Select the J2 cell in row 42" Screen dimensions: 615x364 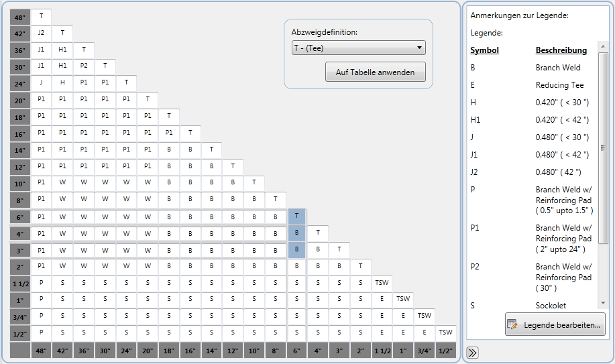tap(41, 32)
